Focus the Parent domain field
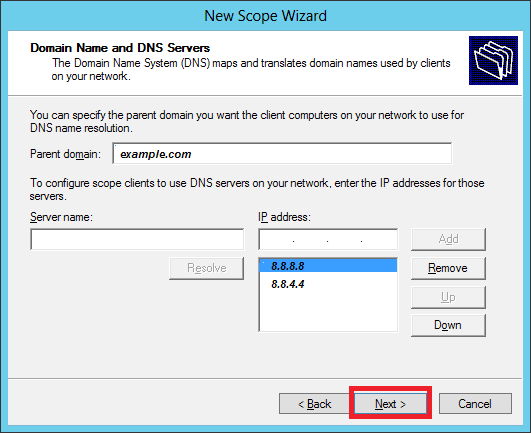Viewport: 531px width, 433px height. (282, 153)
